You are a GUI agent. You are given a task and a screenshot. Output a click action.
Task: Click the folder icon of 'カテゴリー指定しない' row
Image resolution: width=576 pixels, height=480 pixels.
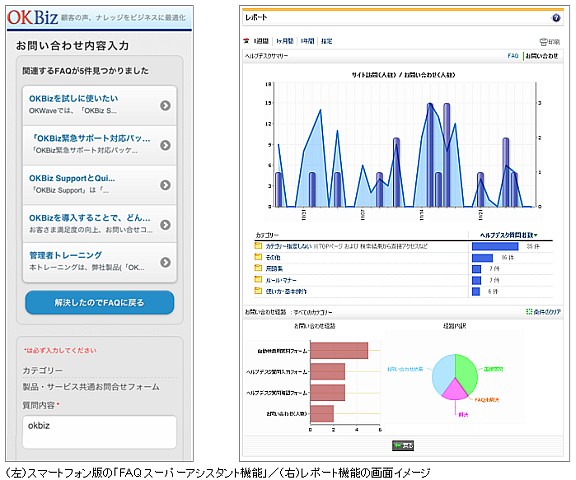pyautogui.click(x=258, y=246)
